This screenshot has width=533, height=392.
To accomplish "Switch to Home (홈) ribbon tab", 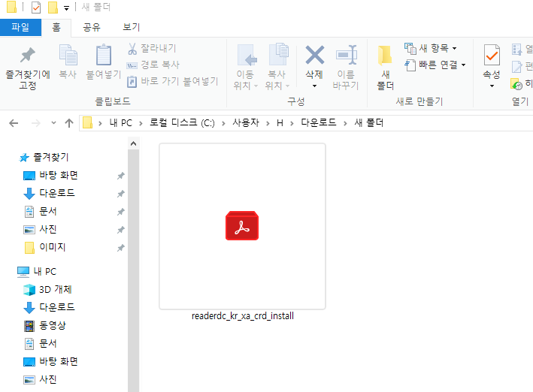I will click(x=56, y=27).
